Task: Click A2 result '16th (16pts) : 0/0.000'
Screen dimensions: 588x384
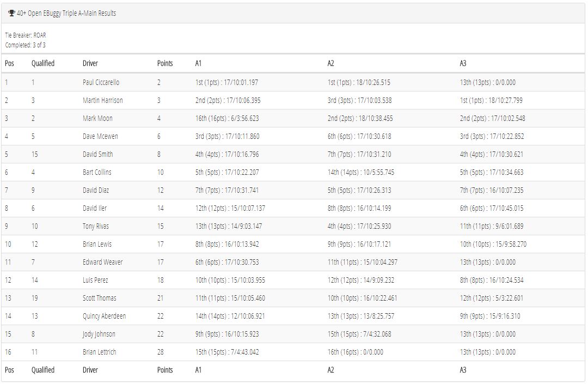Action: click(x=356, y=352)
